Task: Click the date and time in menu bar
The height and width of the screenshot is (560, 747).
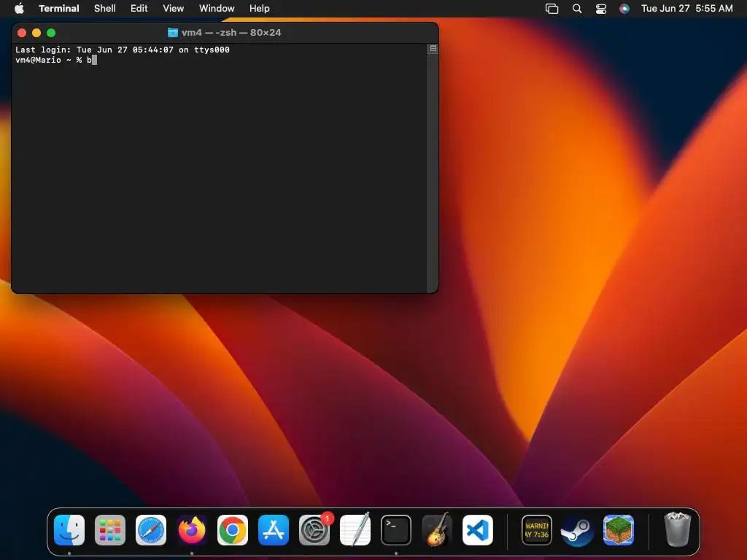Action: [x=687, y=8]
